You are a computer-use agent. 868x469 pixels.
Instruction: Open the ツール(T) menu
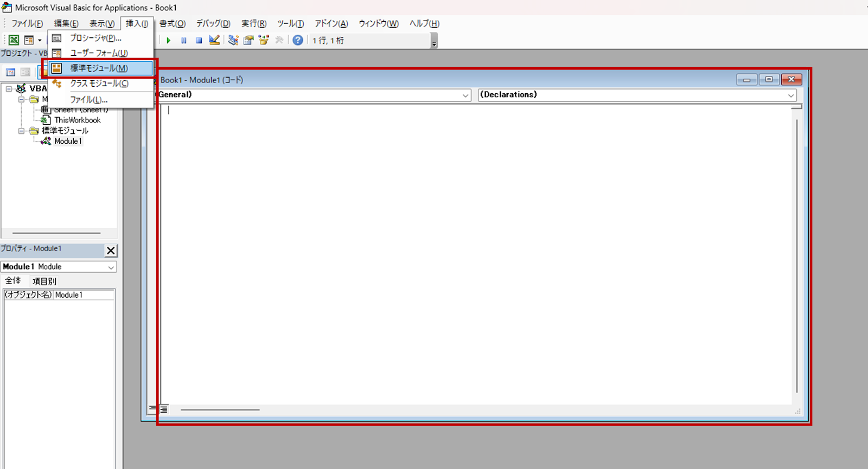point(291,23)
